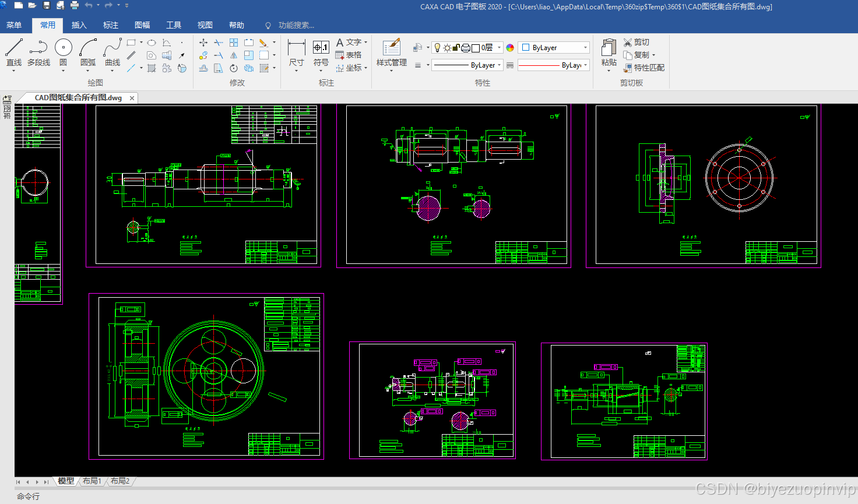858x504 pixels.
Task: Print the drawing with the printer icon
Action: click(x=75, y=5)
